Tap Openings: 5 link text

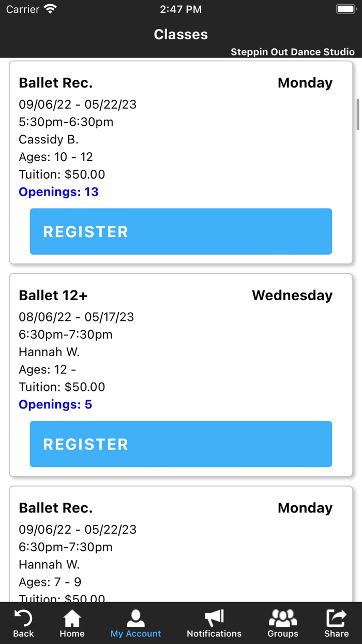pyautogui.click(x=55, y=405)
